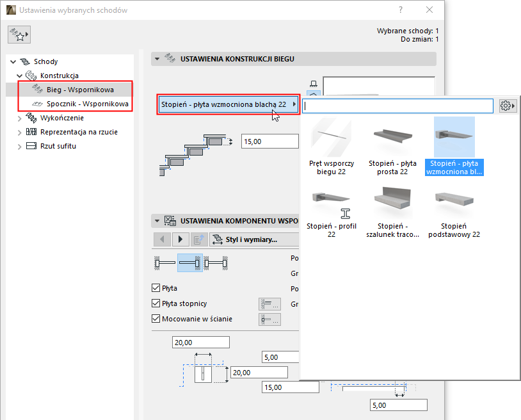Toggle Mocowanie w ścianie option
Screen dimensions: 521x420
(157, 318)
